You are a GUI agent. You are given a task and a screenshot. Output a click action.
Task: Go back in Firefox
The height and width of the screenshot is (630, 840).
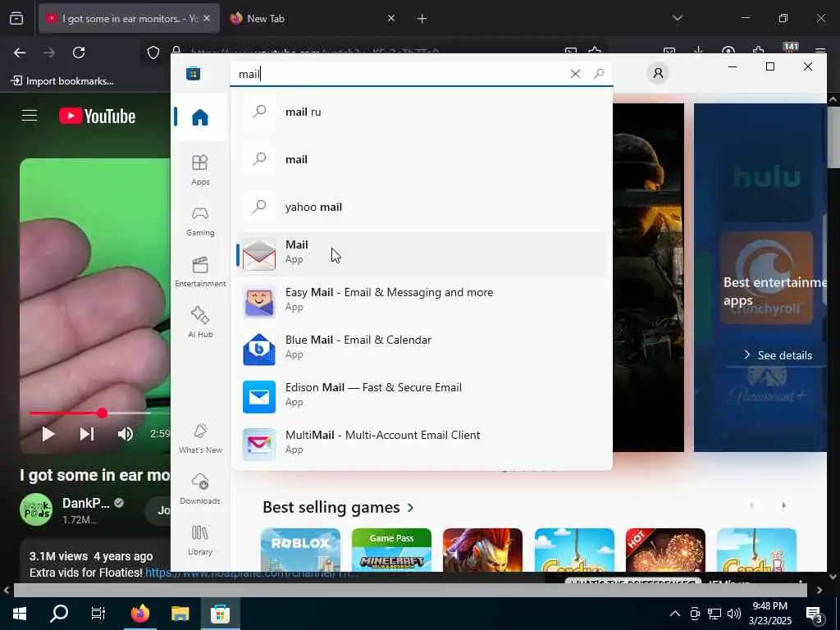[20, 52]
